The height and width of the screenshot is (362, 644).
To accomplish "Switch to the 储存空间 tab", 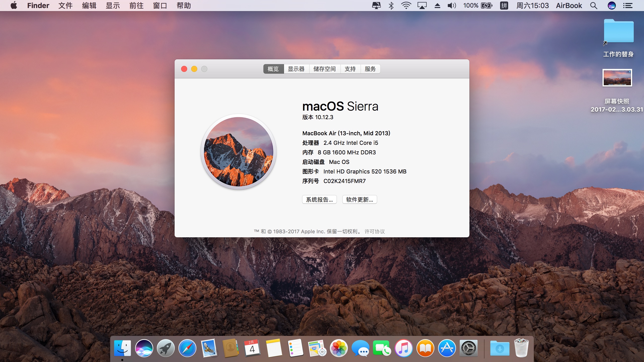I will coord(325,69).
